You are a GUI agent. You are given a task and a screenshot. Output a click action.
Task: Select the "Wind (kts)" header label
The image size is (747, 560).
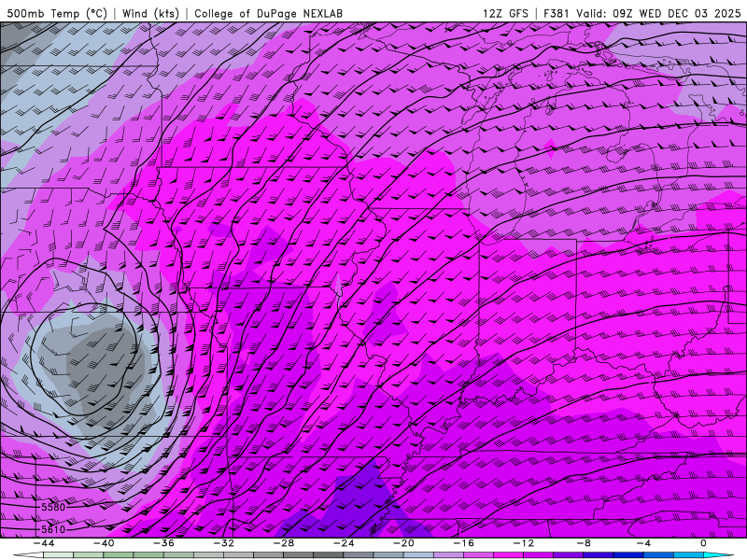click(x=150, y=13)
